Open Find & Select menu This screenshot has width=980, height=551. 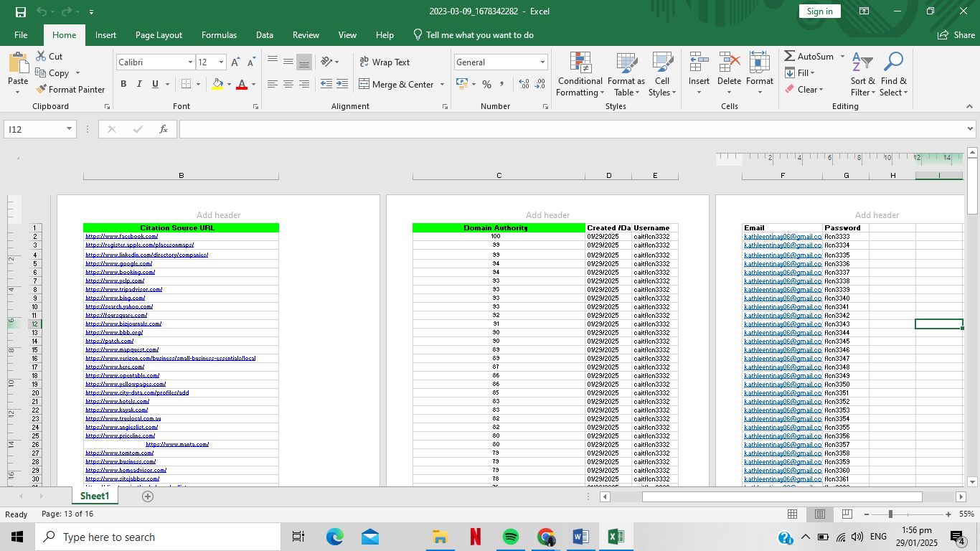(x=893, y=75)
